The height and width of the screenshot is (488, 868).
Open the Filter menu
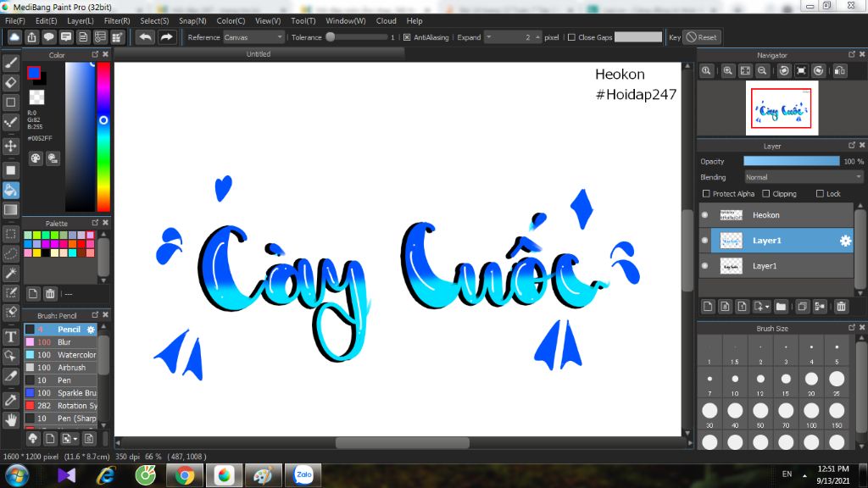pyautogui.click(x=117, y=20)
